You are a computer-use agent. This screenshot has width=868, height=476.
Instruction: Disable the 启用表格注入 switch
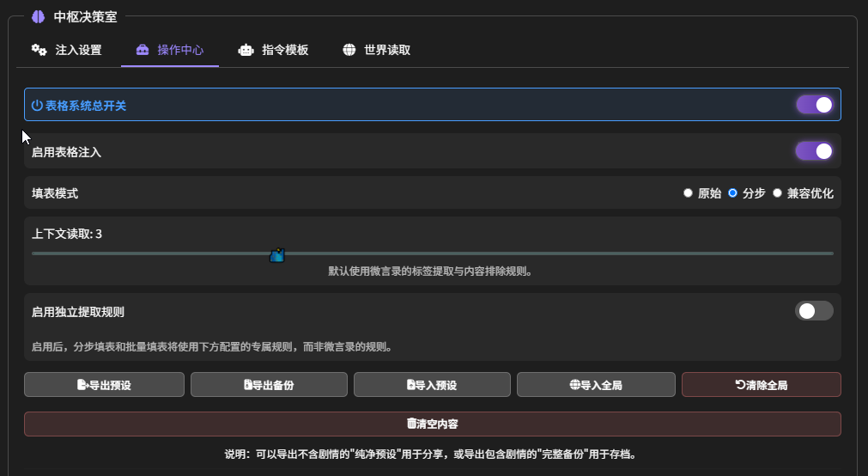click(x=814, y=151)
